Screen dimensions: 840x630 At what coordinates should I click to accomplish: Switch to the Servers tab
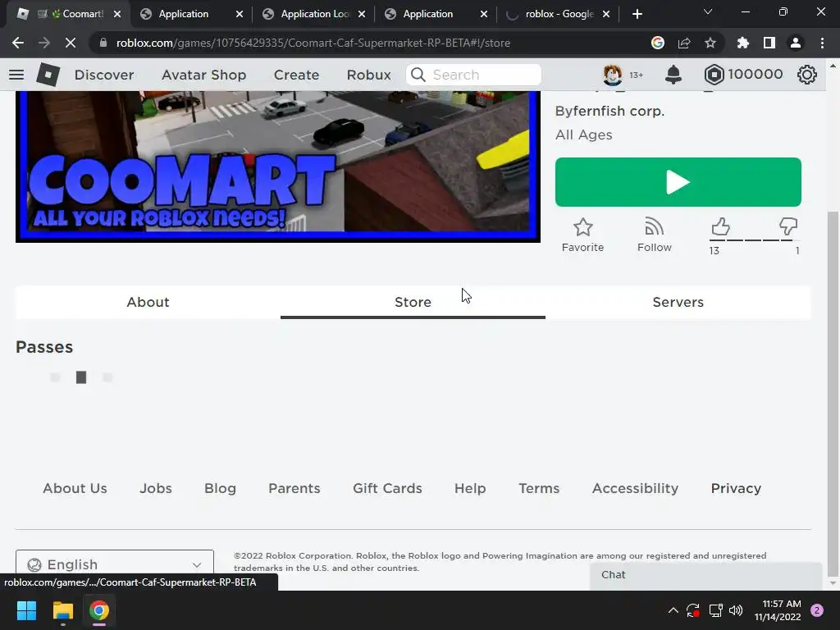[x=678, y=302]
